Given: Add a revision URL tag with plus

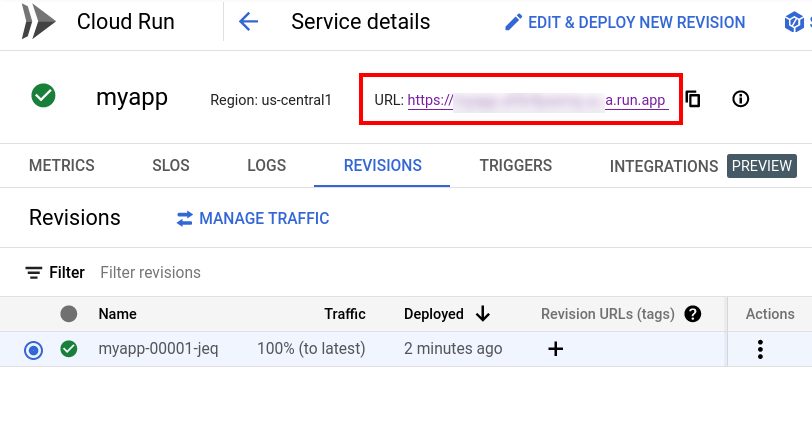Looking at the screenshot, I should (x=556, y=349).
